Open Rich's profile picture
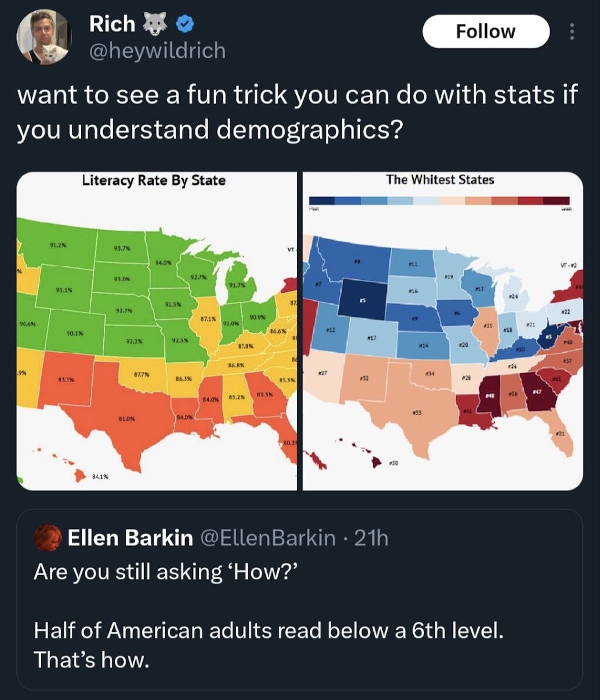 click(x=43, y=37)
